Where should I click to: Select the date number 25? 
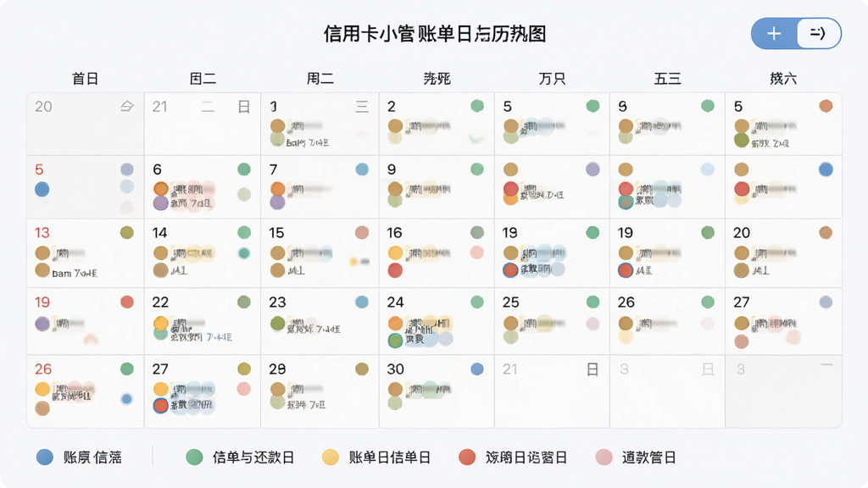tap(511, 302)
